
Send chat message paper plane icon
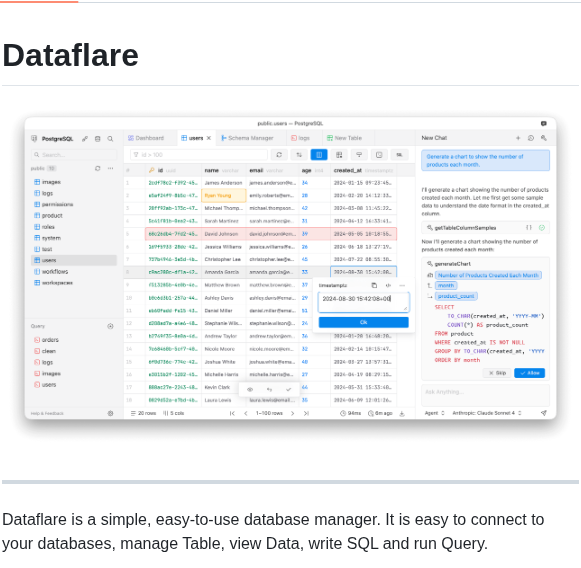point(544,413)
